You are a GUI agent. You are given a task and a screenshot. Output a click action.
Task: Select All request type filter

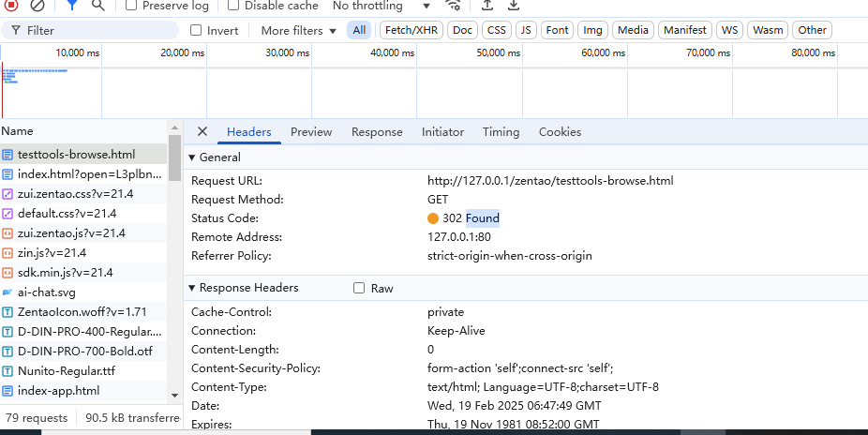coord(359,30)
